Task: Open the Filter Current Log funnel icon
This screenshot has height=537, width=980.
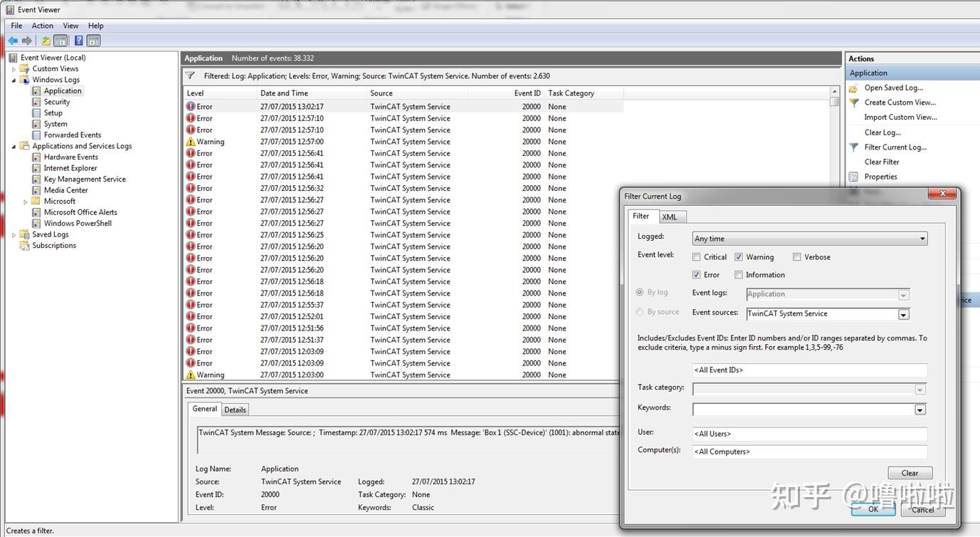Action: pyautogui.click(x=854, y=147)
